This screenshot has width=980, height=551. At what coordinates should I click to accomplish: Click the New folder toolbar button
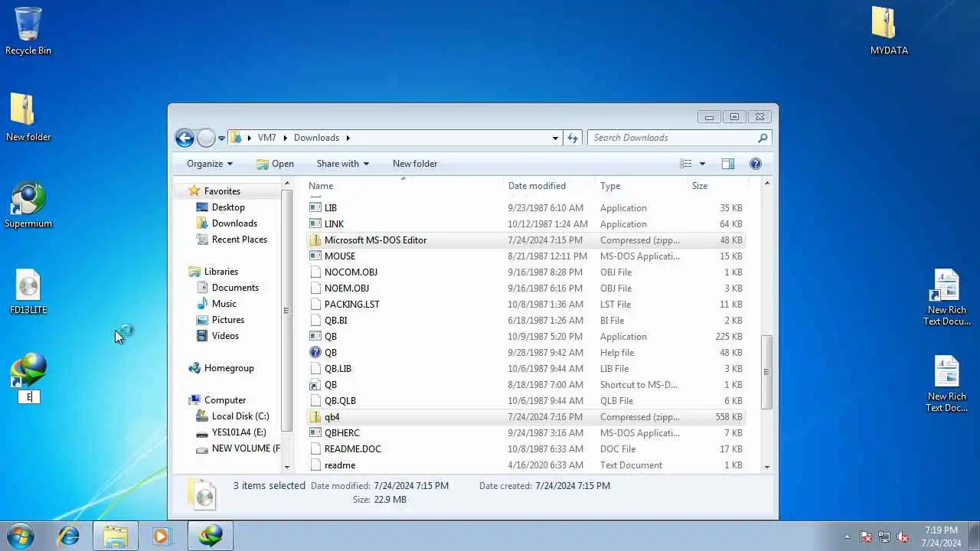(415, 164)
